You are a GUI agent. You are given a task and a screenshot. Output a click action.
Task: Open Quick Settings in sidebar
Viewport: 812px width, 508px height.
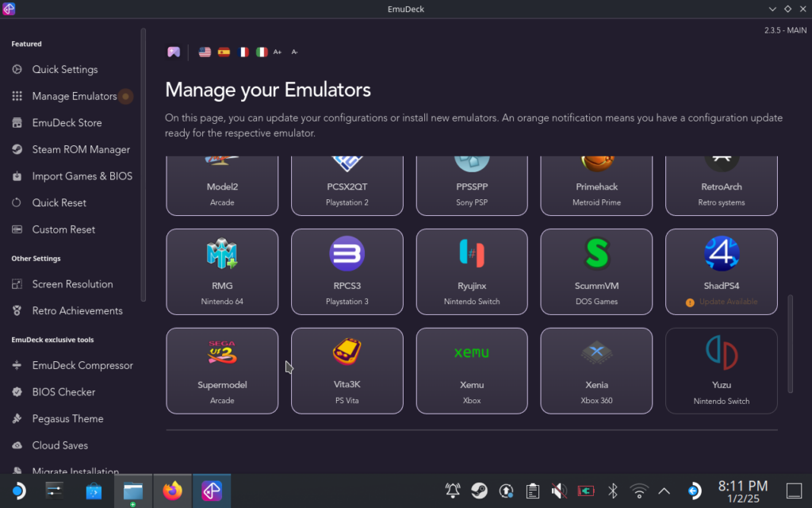65,70
